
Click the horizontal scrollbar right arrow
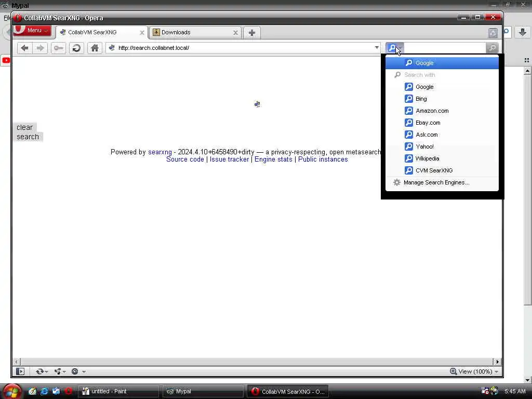click(497, 362)
